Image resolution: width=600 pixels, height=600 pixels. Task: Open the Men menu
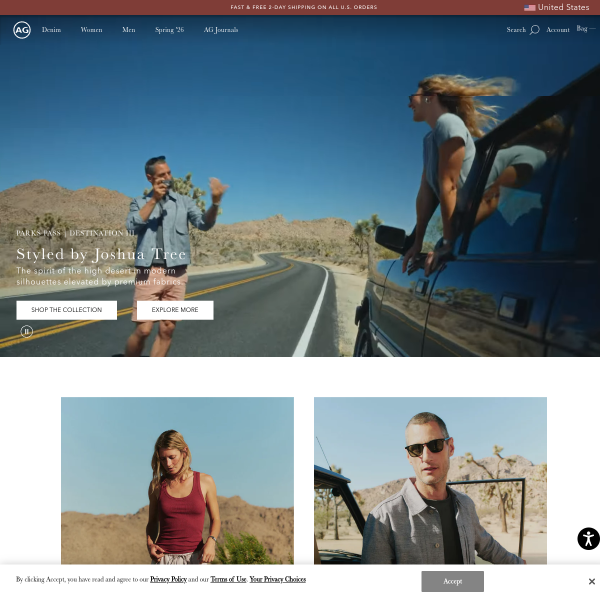129,30
